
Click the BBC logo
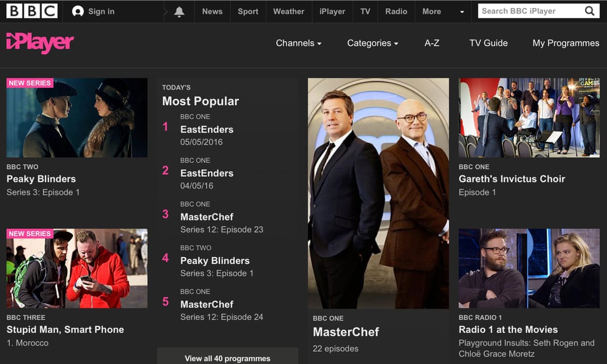(x=32, y=11)
